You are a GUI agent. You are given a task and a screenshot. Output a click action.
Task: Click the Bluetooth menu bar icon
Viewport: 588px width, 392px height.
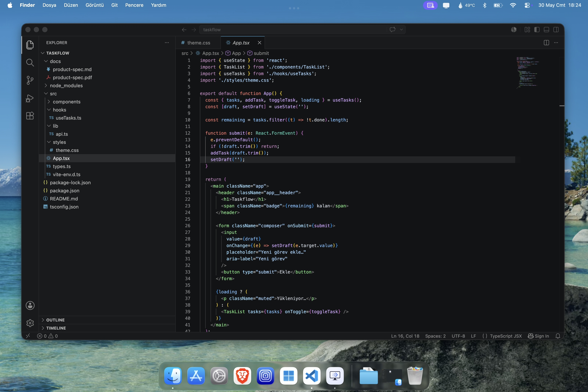click(485, 5)
